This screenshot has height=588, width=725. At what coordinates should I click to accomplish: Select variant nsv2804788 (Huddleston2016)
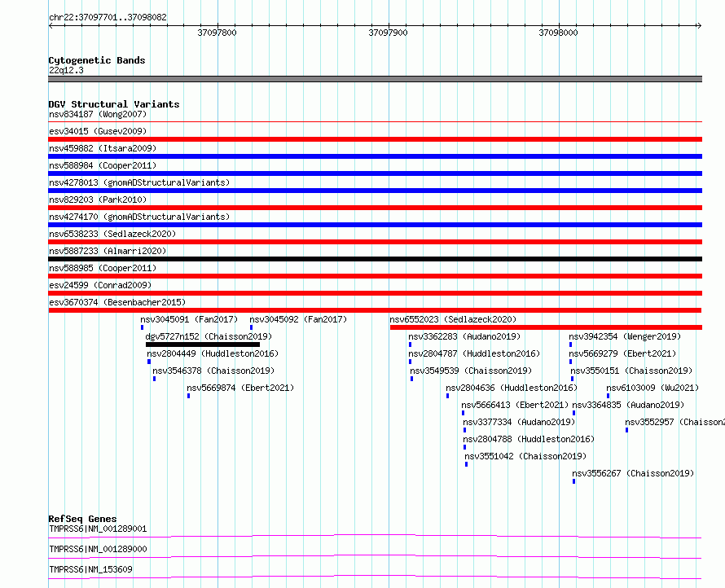(x=529, y=439)
